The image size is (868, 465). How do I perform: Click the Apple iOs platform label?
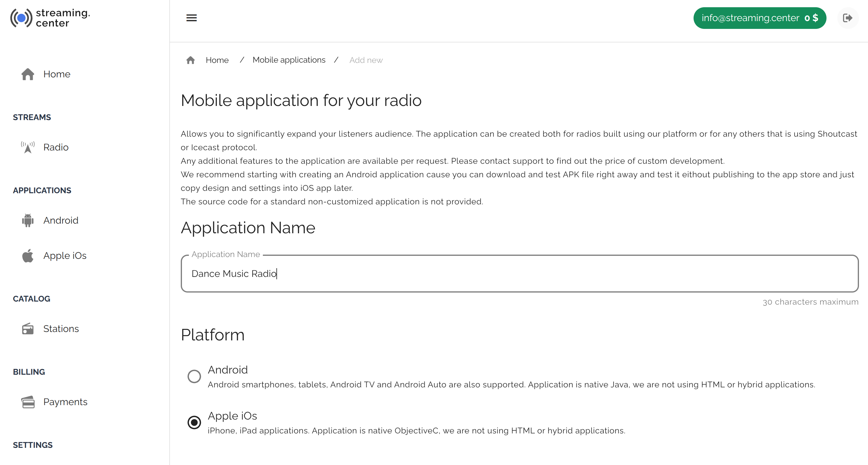coord(232,416)
